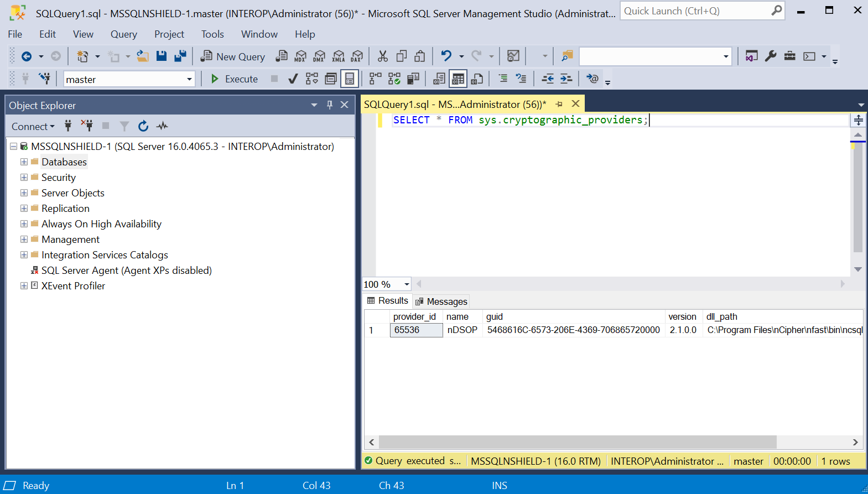The height and width of the screenshot is (494, 868).
Task: Click the Parse checkmark icon
Action: pos(293,79)
